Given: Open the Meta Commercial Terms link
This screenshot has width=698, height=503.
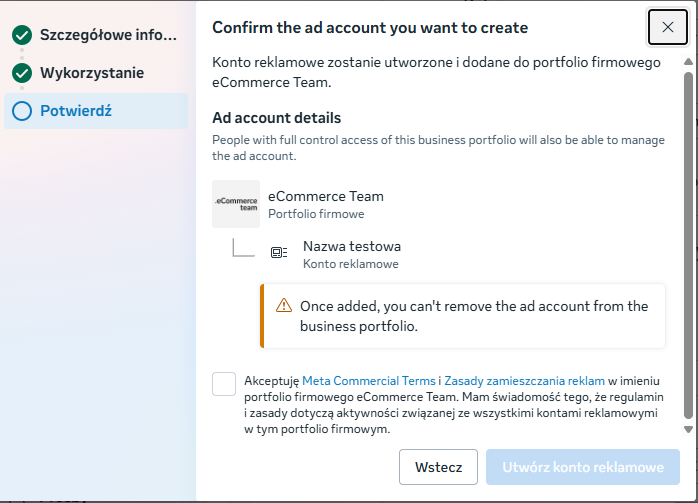Looking at the screenshot, I should (x=369, y=381).
